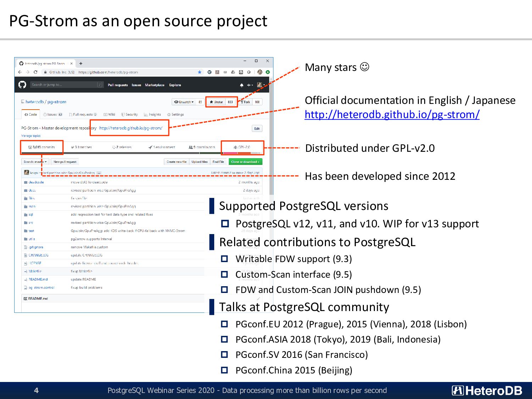Image resolution: width=532 pixels, height=399 pixels.
Task: Switch to the Issues 43 tab
Action: [x=53, y=115]
